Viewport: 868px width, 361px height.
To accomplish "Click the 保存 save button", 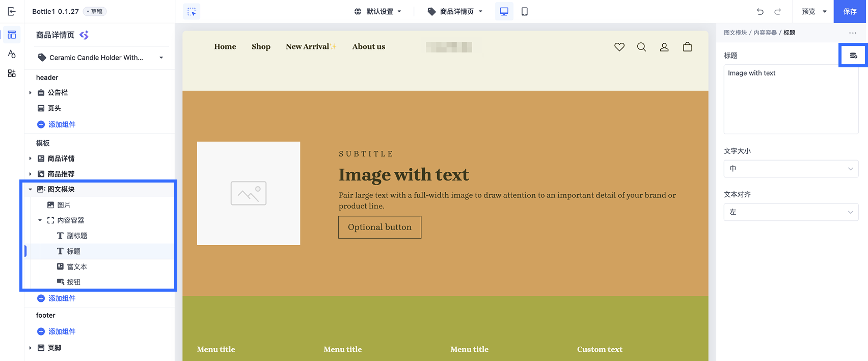I will point(850,11).
